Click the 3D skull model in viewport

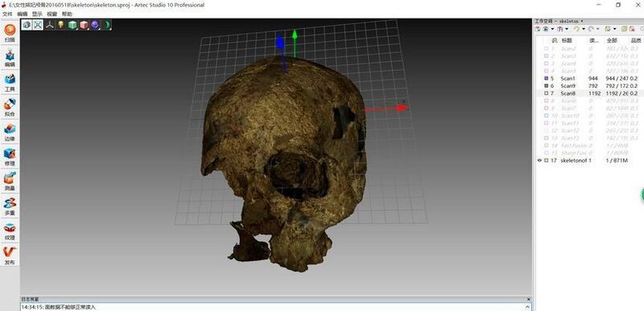283,164
